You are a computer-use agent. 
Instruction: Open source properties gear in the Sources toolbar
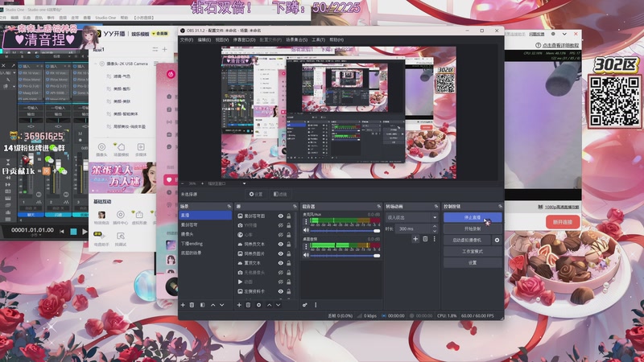point(258,305)
